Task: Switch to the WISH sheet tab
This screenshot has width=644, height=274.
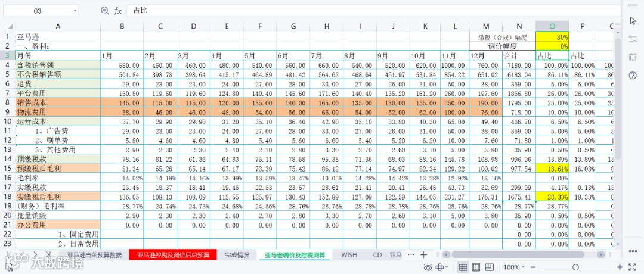Action: point(349,255)
